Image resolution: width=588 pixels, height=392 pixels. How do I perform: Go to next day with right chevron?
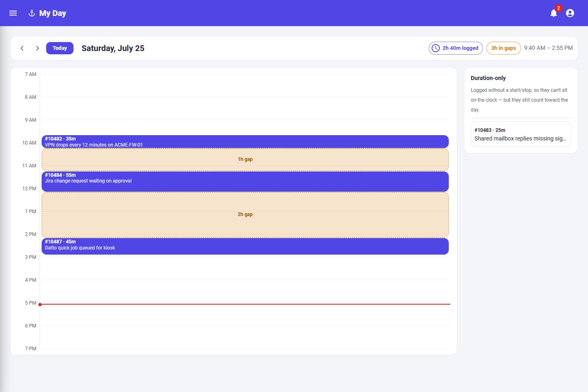pos(37,48)
